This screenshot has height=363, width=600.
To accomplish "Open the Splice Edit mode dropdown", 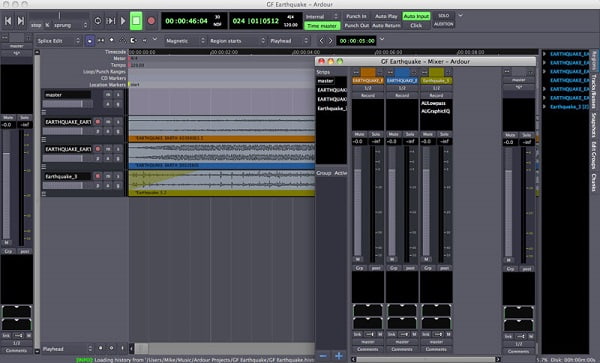I will coord(59,41).
